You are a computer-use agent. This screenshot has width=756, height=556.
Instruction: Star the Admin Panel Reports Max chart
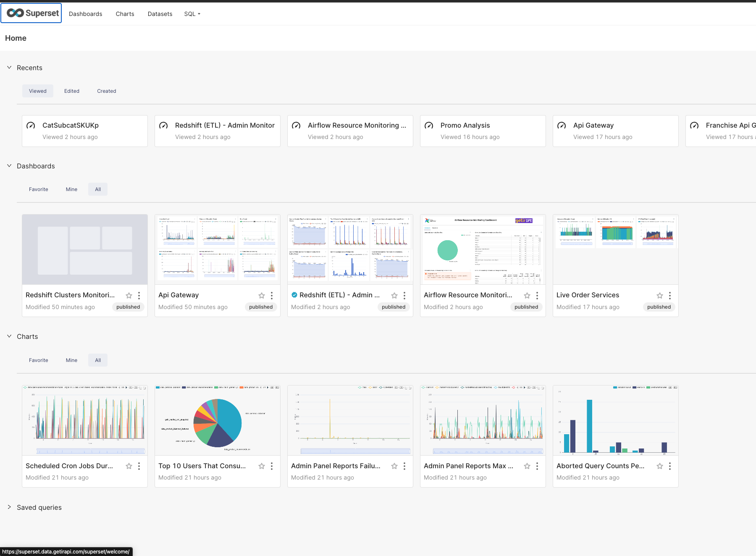tap(527, 466)
